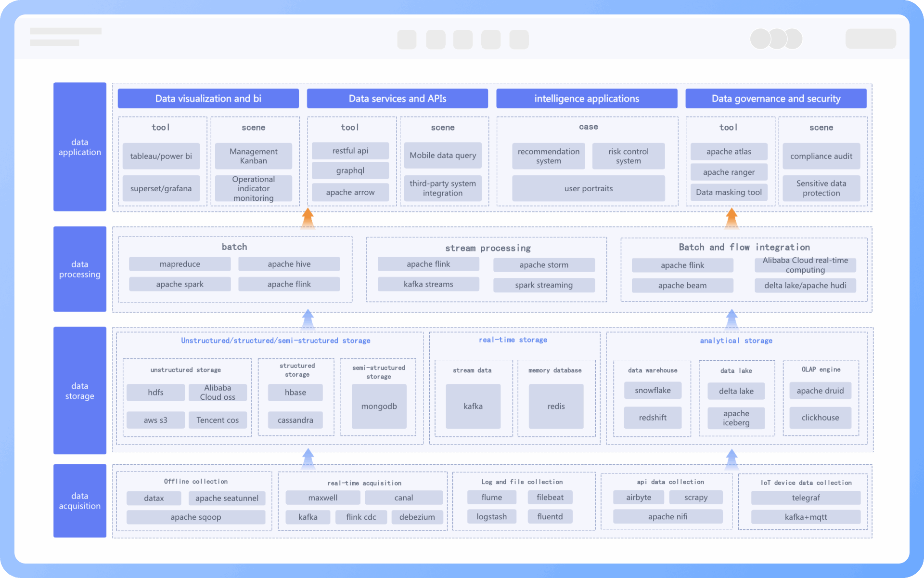
Task: Click the hdfs storage box
Action: (x=155, y=393)
